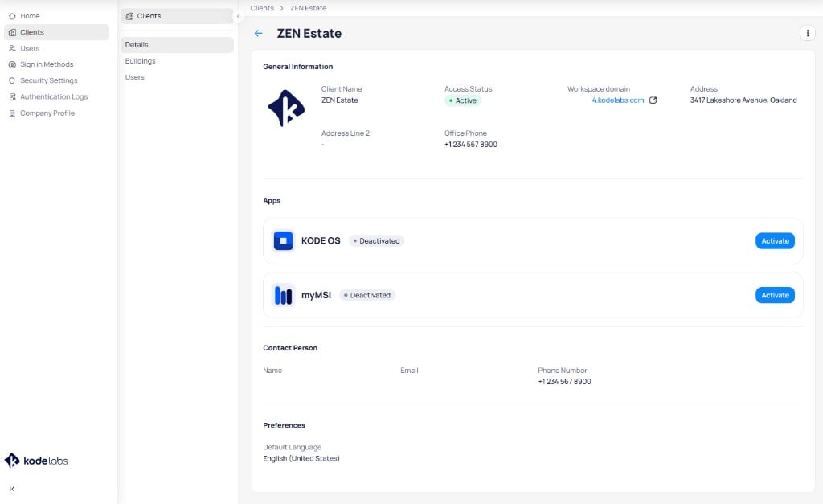Click the myMSI app name
Screen dimensions: 823x504
point(316,296)
